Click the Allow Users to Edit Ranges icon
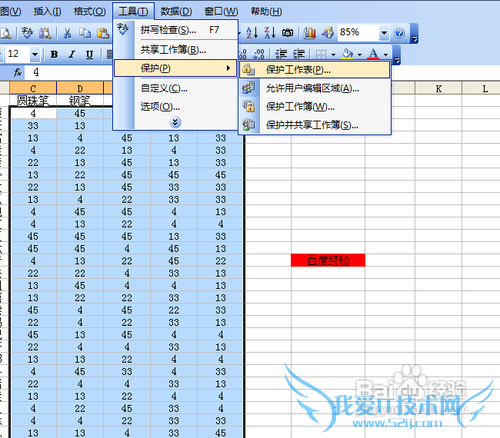 [x=249, y=88]
